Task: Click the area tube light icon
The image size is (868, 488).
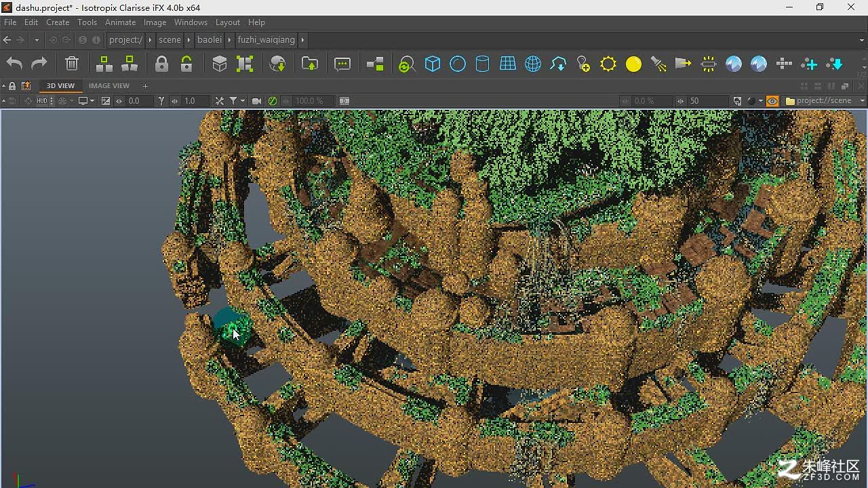Action: pyautogui.click(x=709, y=64)
